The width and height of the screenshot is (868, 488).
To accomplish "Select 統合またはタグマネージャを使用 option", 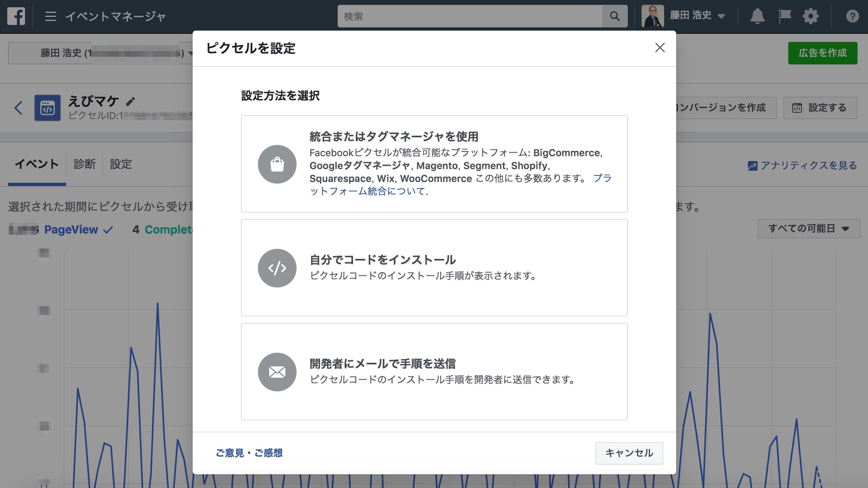I will [434, 164].
